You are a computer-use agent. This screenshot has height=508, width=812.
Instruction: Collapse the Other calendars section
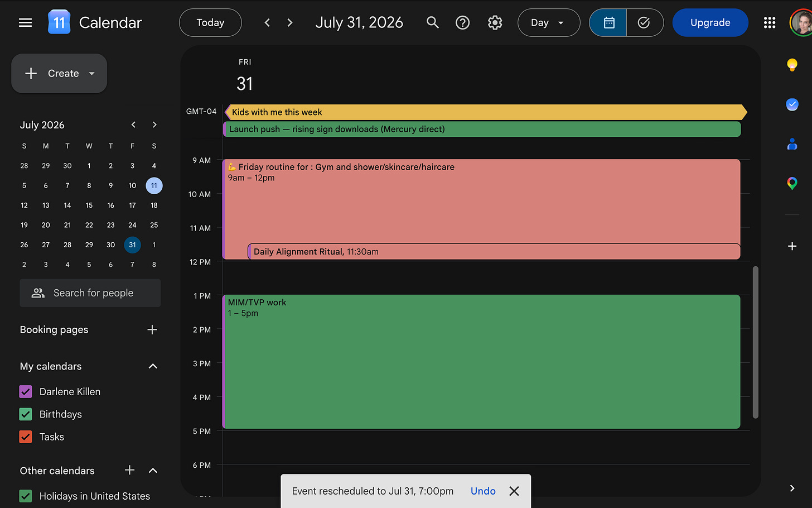[153, 471]
